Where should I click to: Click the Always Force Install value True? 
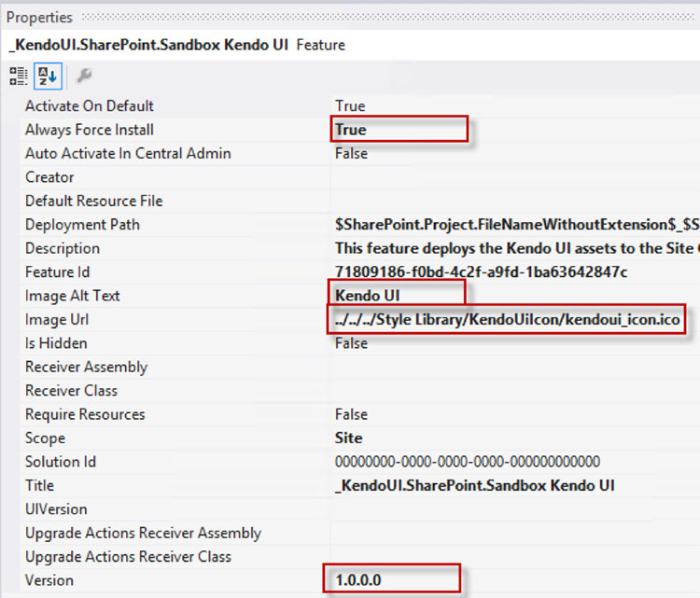(x=351, y=130)
